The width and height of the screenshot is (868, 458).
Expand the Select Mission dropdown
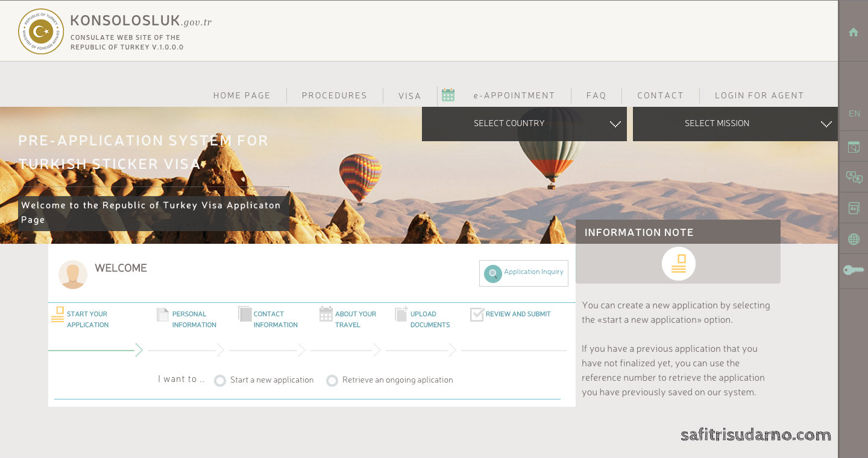pyautogui.click(x=735, y=124)
